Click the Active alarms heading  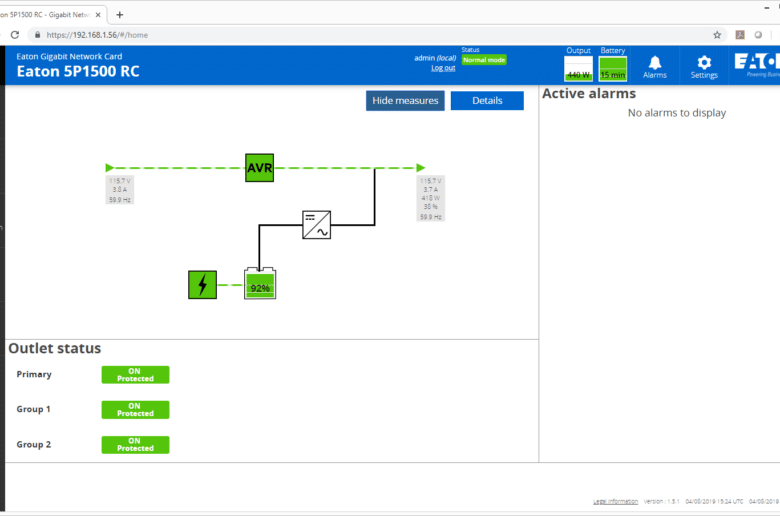pos(589,94)
